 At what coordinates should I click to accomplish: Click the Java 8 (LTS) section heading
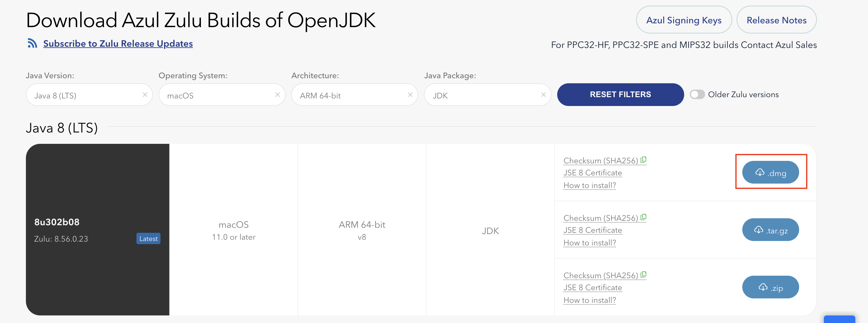click(x=62, y=128)
